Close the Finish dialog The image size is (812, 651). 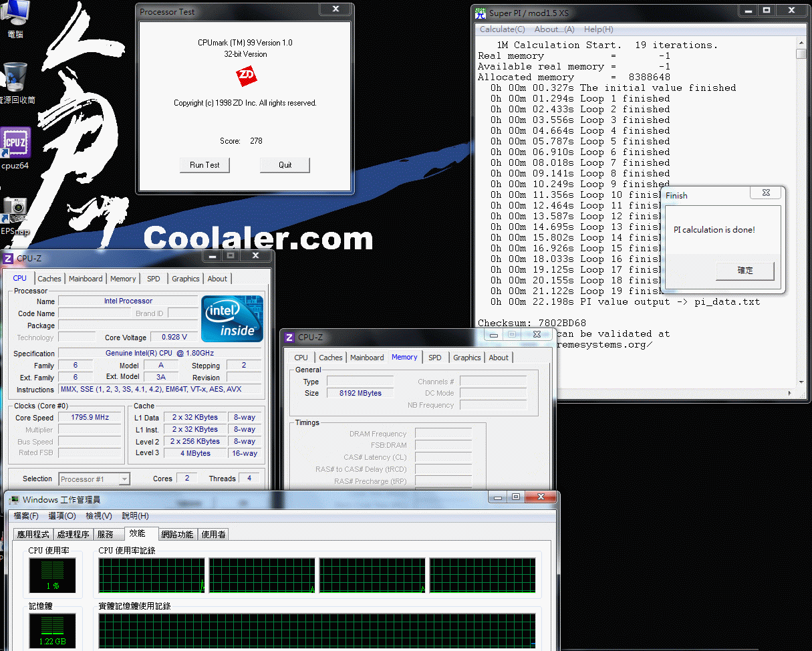[x=766, y=193]
